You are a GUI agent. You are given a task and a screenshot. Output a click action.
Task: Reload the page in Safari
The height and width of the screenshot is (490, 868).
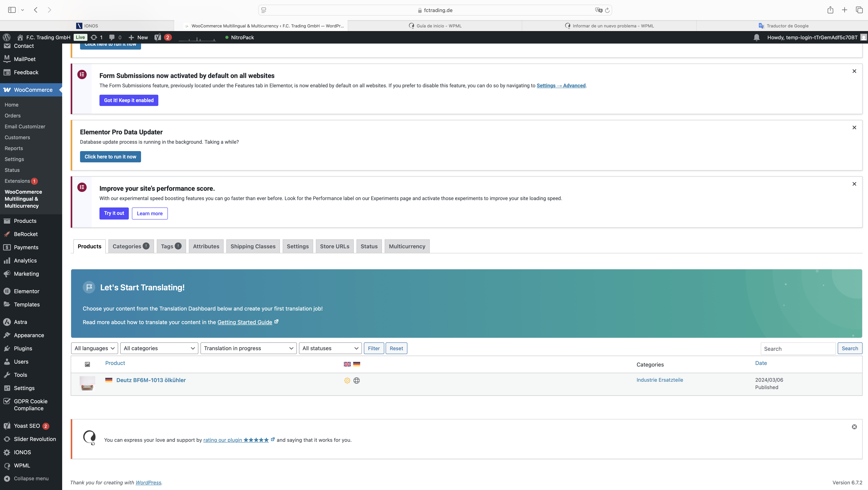click(607, 10)
